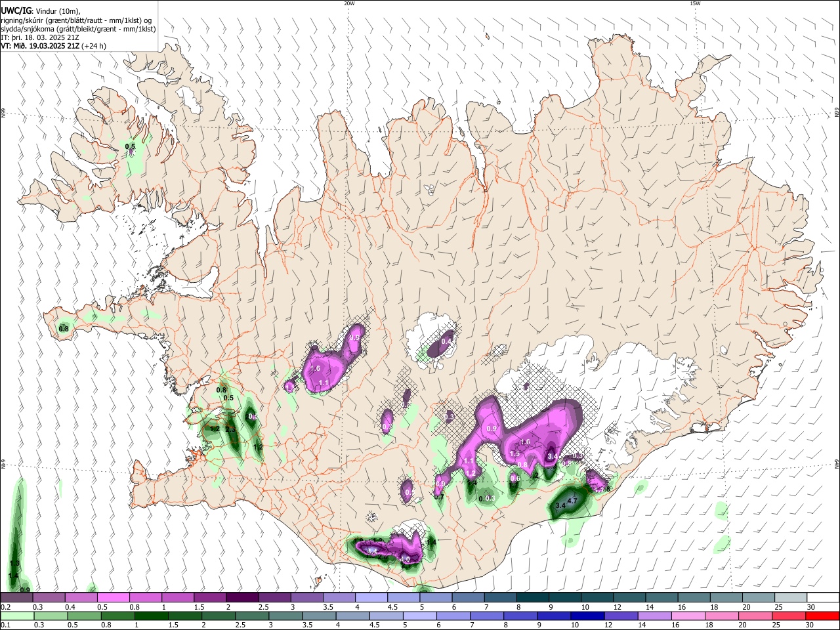Image resolution: width=840 pixels, height=630 pixels.
Task: Pick the darkest green swatch starting at 1 in the rain scale
Action: (151, 616)
